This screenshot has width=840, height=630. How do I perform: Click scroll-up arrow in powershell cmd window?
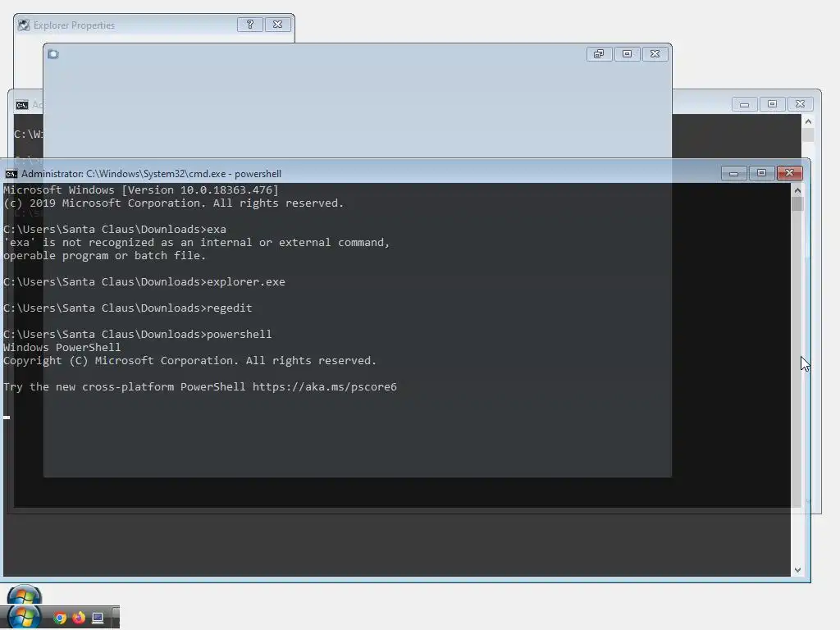pyautogui.click(x=797, y=190)
